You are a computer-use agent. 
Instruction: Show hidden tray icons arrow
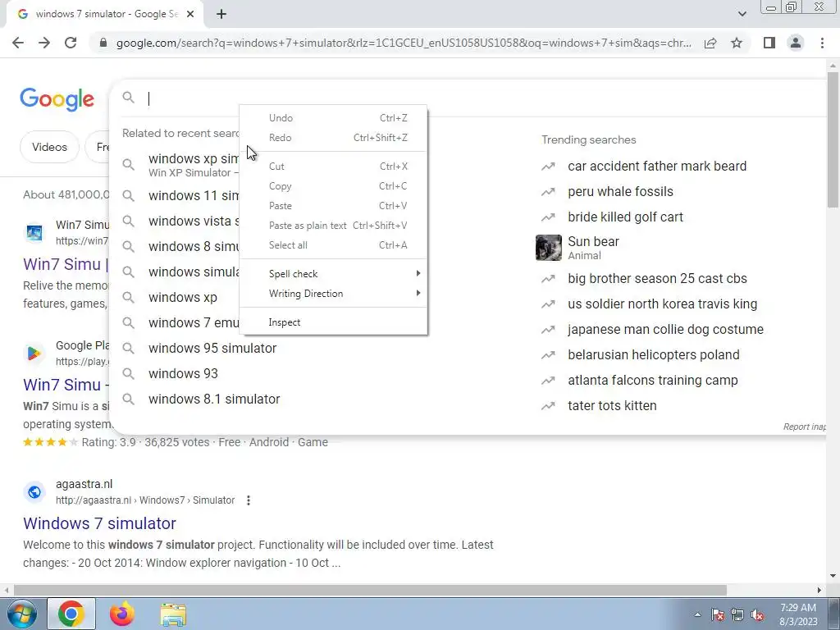pos(697,614)
